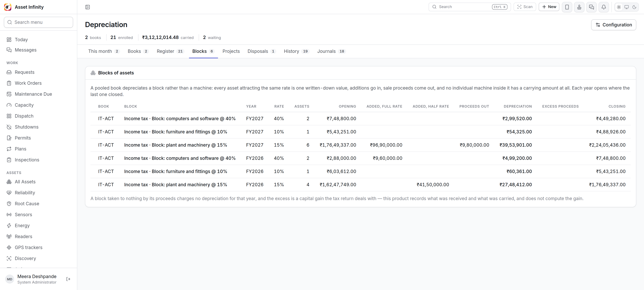Open Shutdowns in the sidebar
The height and width of the screenshot is (290, 644).
click(38, 127)
